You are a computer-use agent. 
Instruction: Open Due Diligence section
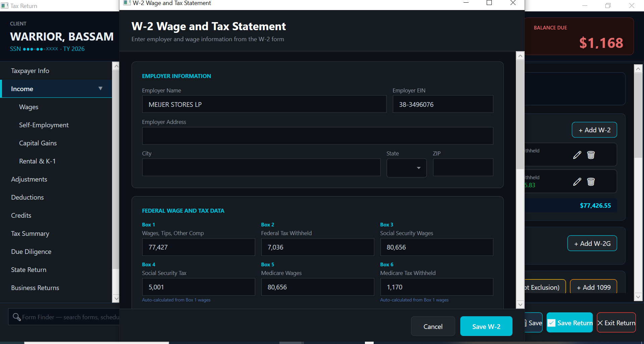pyautogui.click(x=56, y=252)
